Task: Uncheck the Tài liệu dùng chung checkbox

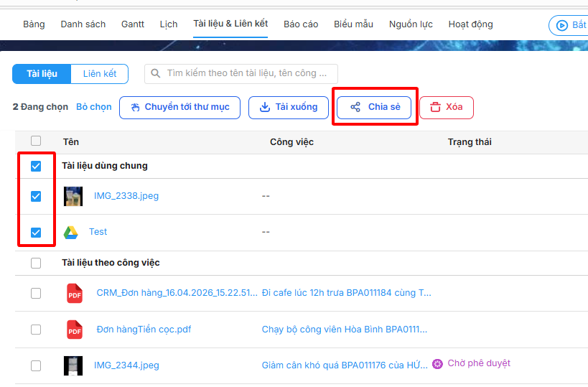Action: point(36,166)
